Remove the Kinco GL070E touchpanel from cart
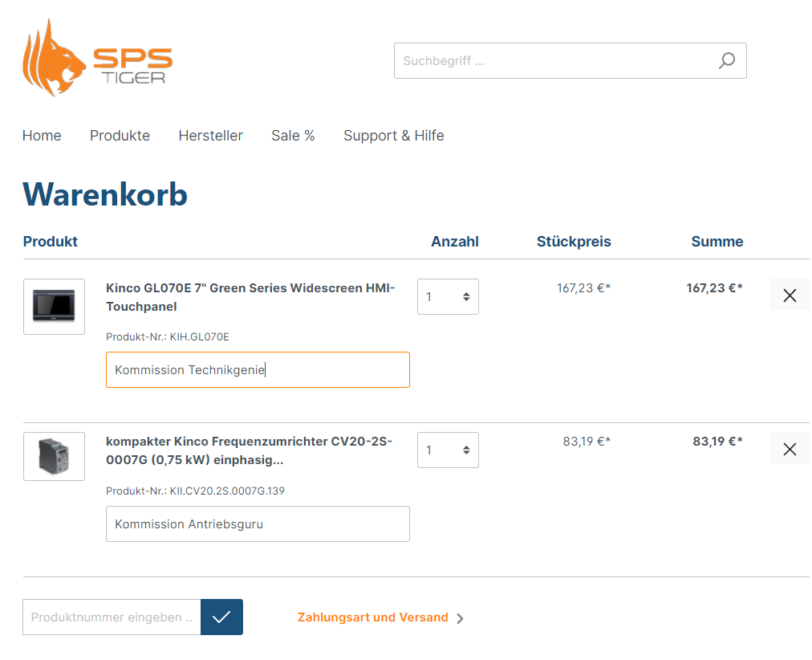The image size is (812, 660). pyautogui.click(x=789, y=295)
